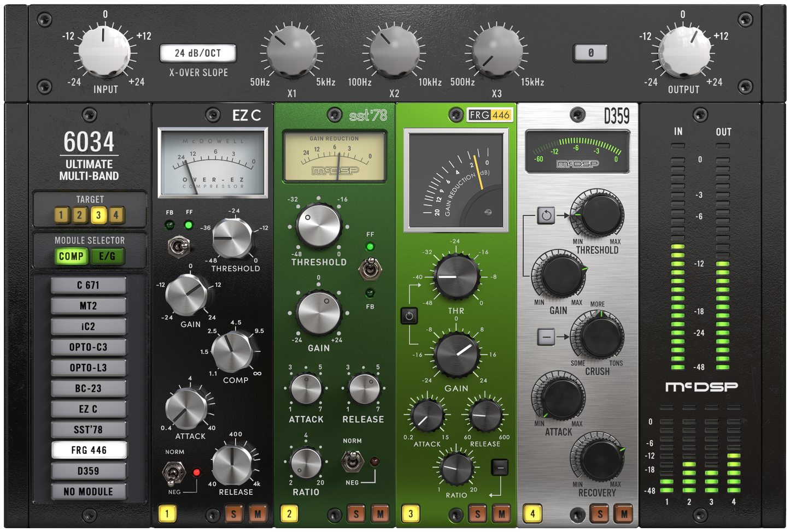Click the yellow band 1 button under EZ C
The width and height of the screenshot is (790, 532).
click(167, 513)
